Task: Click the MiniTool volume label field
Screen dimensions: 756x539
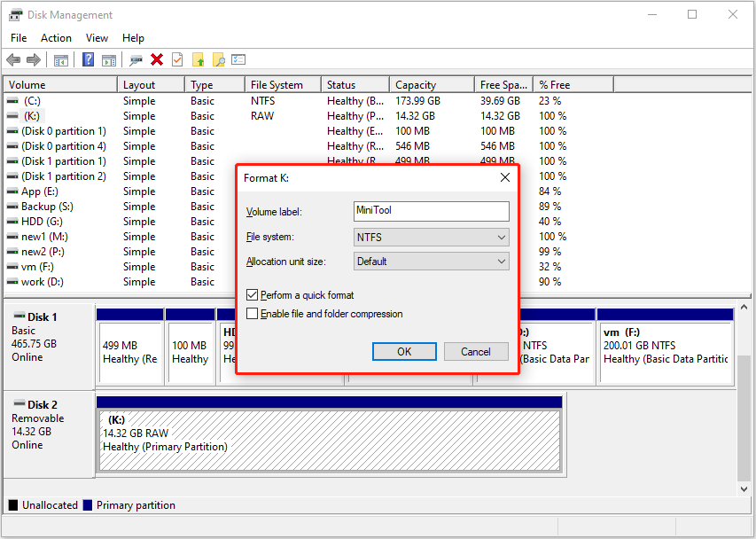Action: 431,211
